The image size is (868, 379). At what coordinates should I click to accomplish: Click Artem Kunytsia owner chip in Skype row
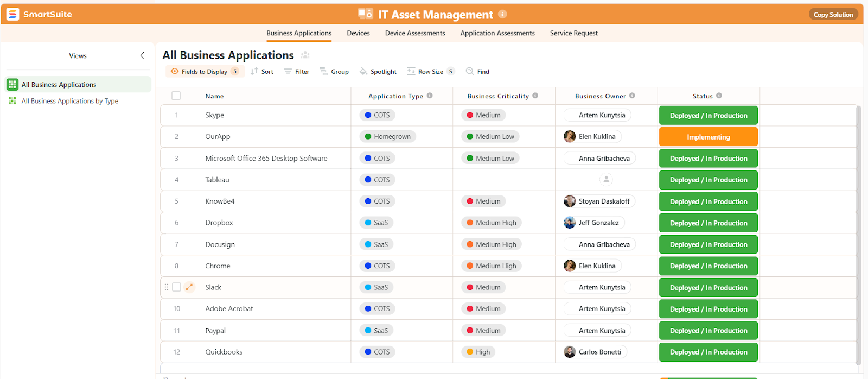point(597,115)
